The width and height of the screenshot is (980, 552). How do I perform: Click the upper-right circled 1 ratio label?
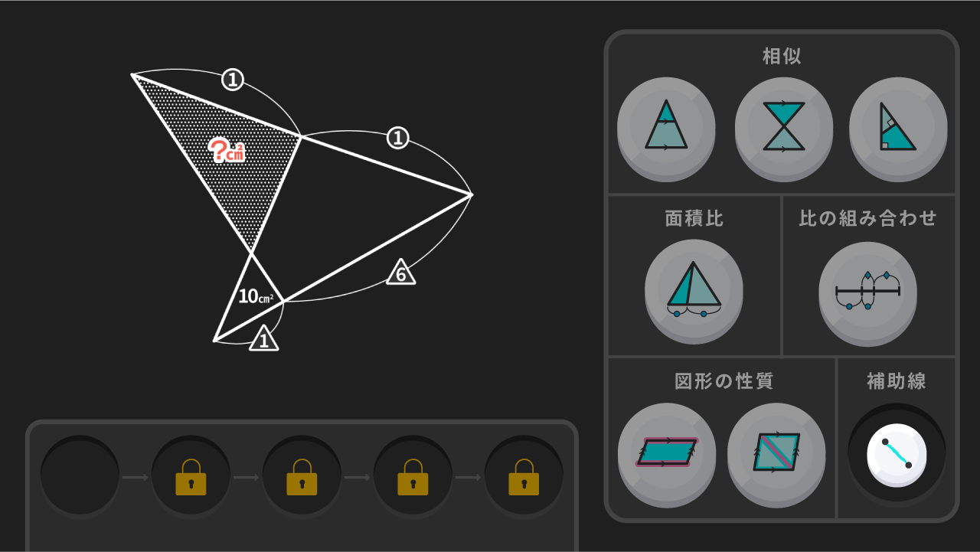click(x=397, y=139)
